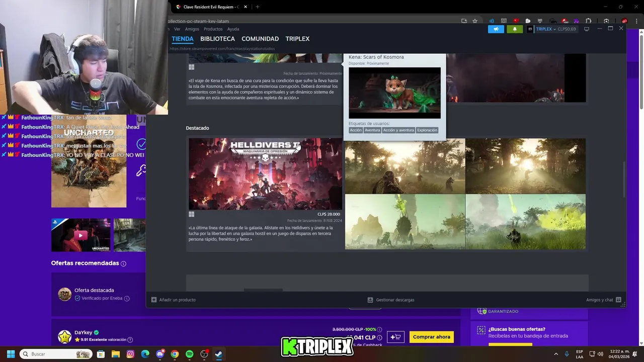Click Windows platform icon under Helldivers banner
The width and height of the screenshot is (644, 362).
191,215
